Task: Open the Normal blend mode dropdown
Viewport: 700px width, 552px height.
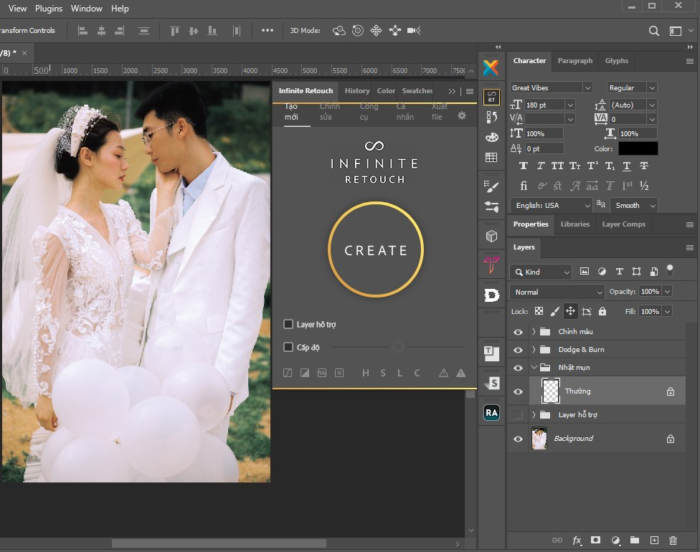Action: click(557, 292)
